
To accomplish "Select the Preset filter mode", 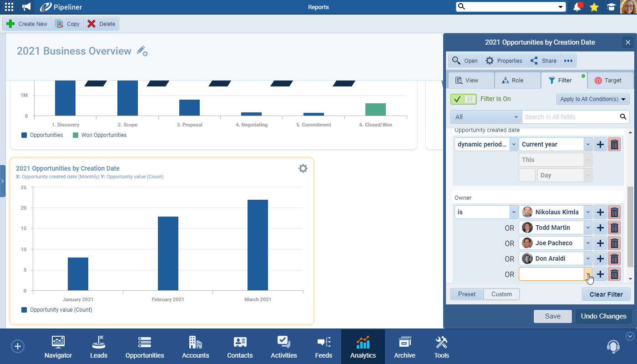I will [x=467, y=294].
